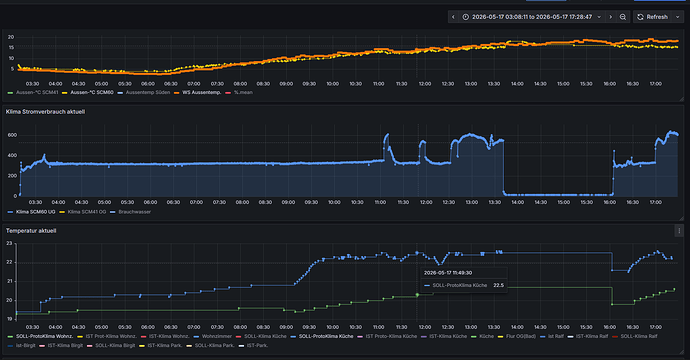
Task: Toggle Aussentemp Süden series visibility
Action: point(147,92)
